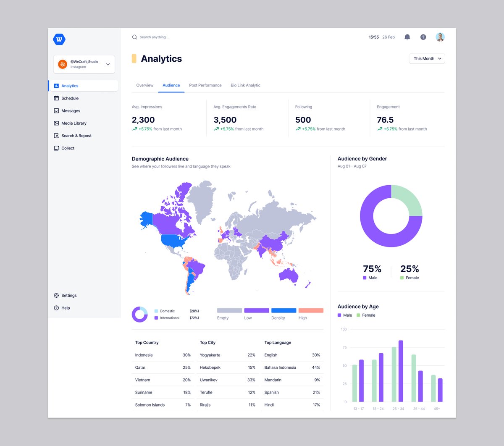This screenshot has width=504, height=446.
Task: Click the help question-mark icon in the top bar
Action: (x=423, y=37)
